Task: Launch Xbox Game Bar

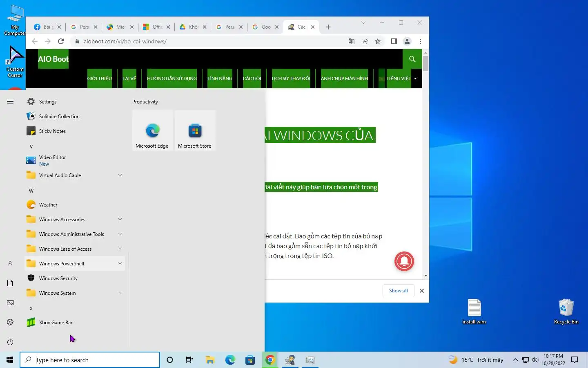Action: (x=75, y=322)
